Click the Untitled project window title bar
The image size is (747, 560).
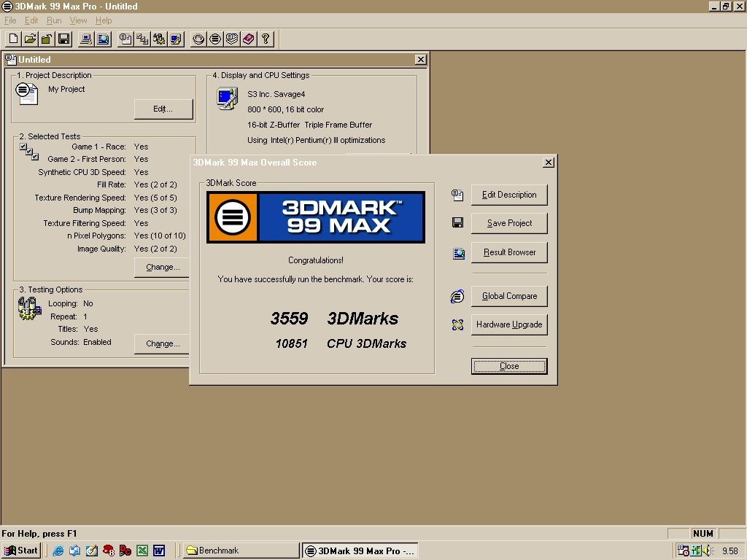[x=214, y=60]
